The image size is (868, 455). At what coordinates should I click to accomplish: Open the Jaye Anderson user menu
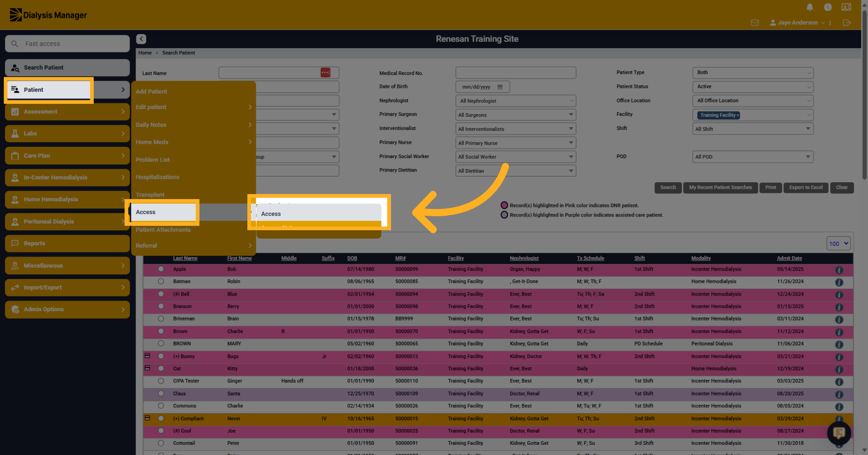(x=797, y=23)
